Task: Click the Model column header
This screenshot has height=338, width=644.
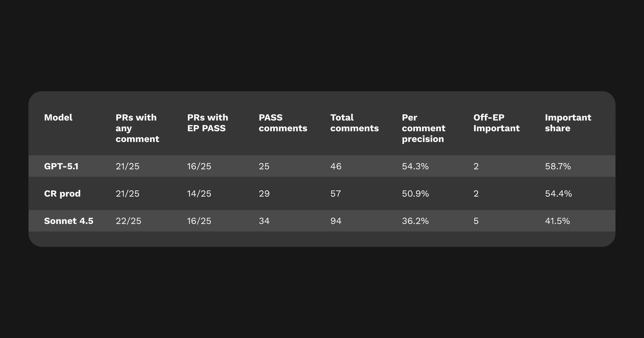Action: point(58,117)
